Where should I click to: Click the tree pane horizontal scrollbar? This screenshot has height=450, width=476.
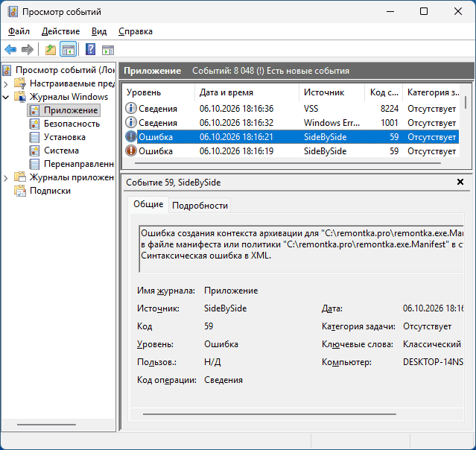pos(46,425)
